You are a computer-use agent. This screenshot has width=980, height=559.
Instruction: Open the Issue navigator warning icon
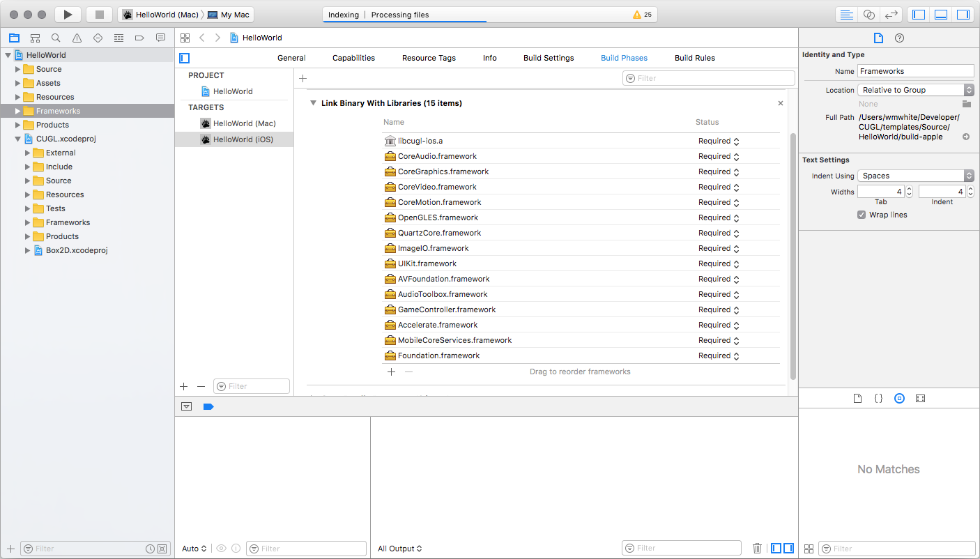click(x=77, y=38)
